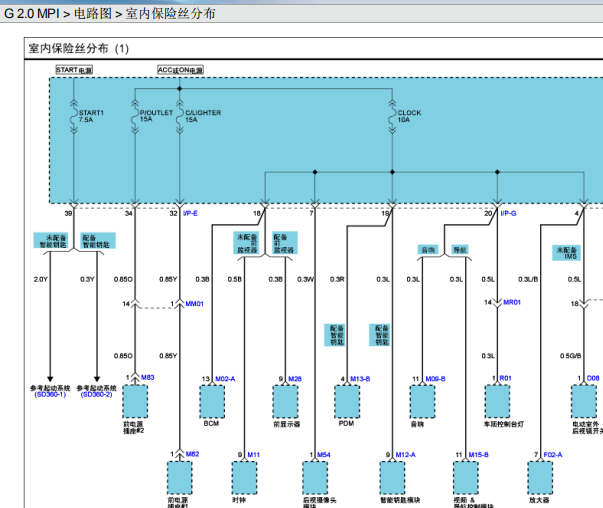Click the 室内保险丝分布 breadcrumb
The width and height of the screenshot is (603, 508).
(170, 14)
